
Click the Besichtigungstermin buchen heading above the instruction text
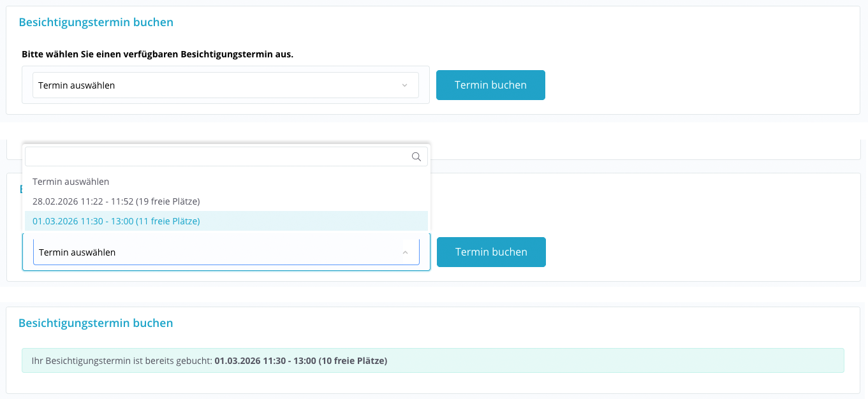[96, 22]
